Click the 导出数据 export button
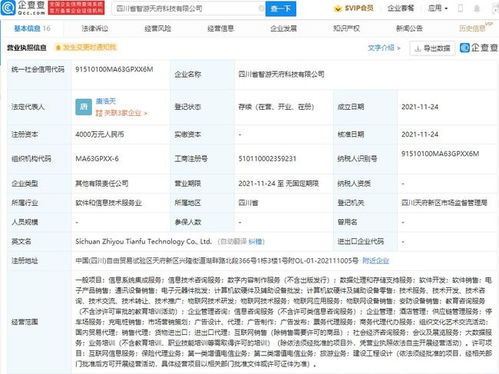 click(x=432, y=48)
